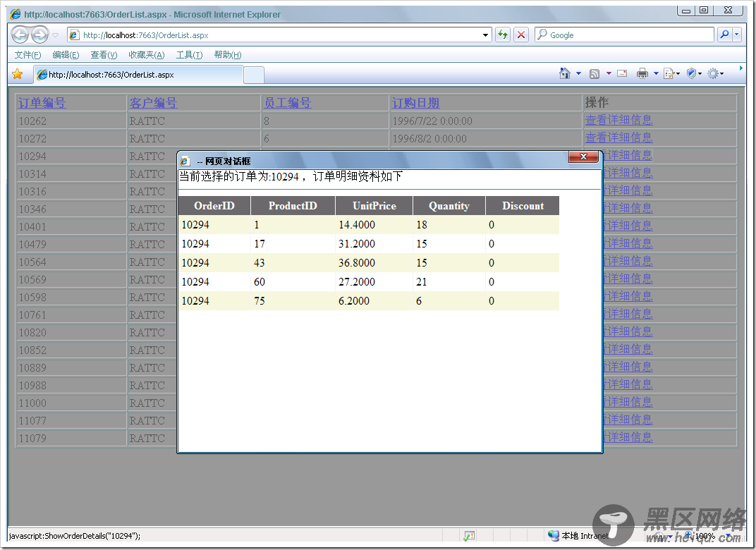Open the Tools gear dropdown arrow
Viewport: 756px width, 550px height.
(x=721, y=74)
